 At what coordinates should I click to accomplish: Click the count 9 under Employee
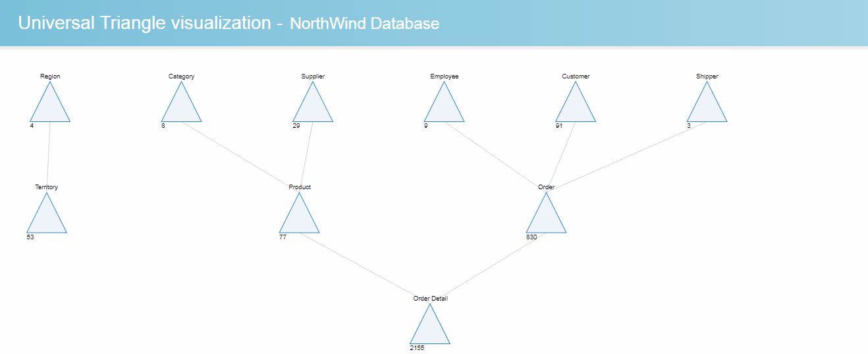coord(426,126)
